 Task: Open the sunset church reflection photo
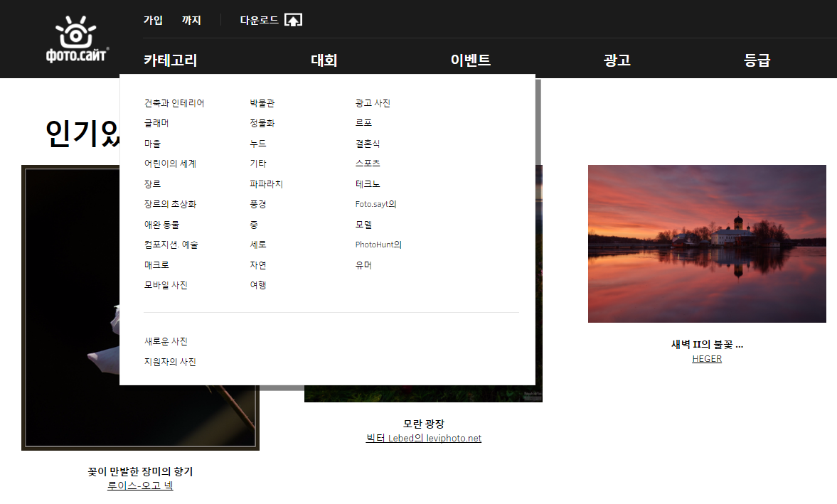pos(707,244)
